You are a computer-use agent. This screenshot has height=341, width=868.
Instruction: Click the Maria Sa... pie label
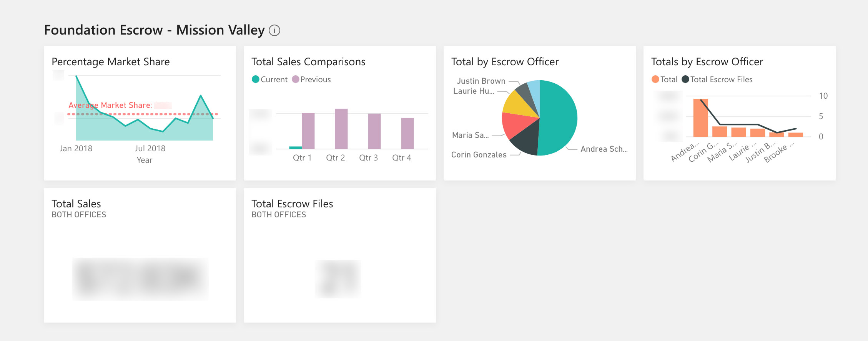click(471, 135)
